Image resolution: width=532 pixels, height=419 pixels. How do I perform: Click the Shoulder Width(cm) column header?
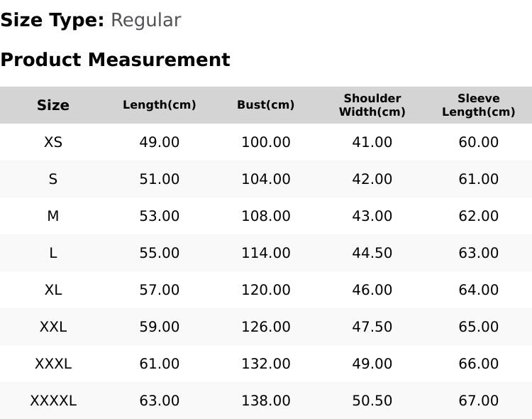click(372, 105)
